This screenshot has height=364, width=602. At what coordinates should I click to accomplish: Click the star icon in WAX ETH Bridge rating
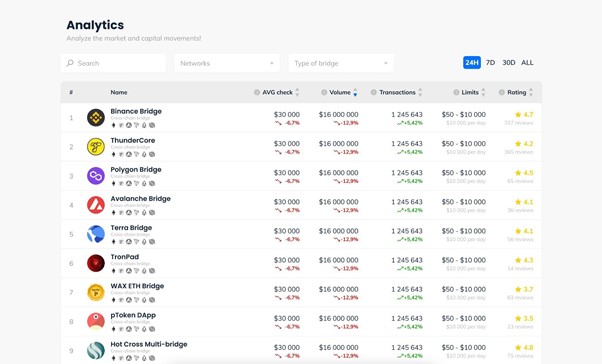[518, 289]
